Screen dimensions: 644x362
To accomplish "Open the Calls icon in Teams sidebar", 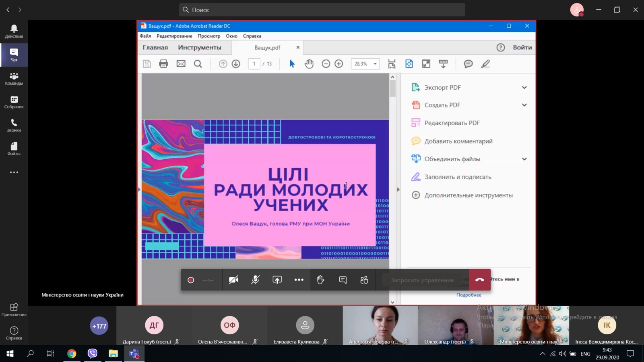I will (14, 125).
